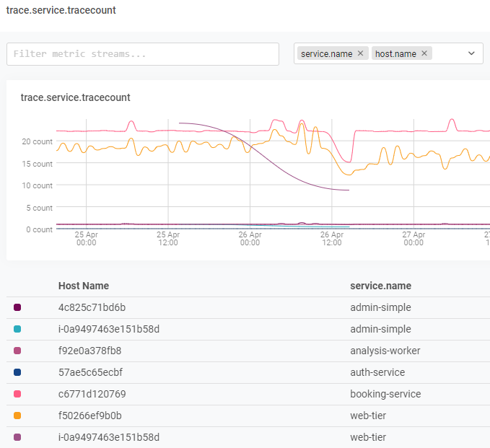Click the trace.service.tracecount chart title
The width and height of the screenshot is (490, 448).
click(75, 97)
